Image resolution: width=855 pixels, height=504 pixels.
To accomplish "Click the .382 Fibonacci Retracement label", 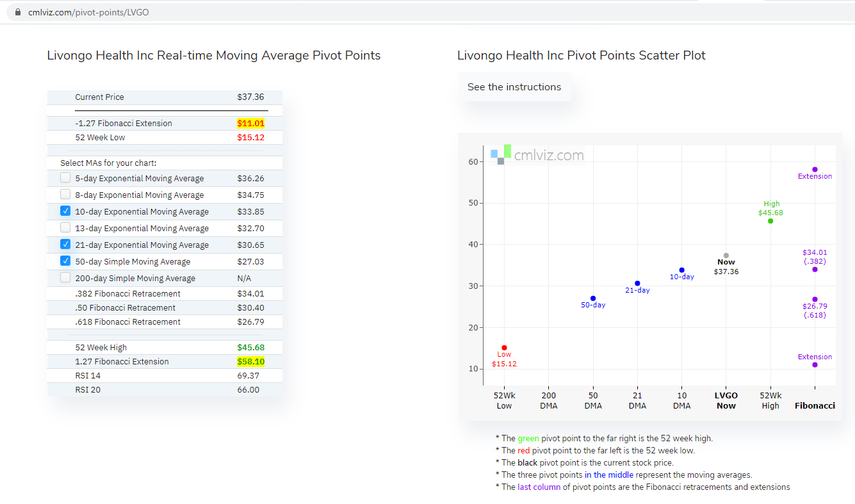I will tap(127, 294).
